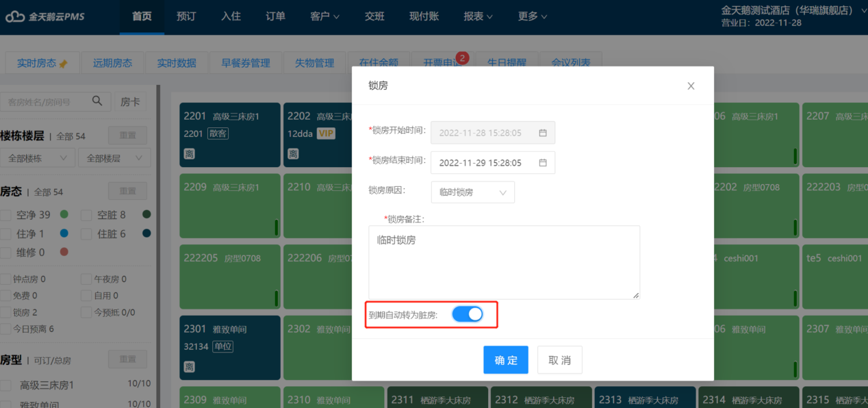Viewport: 868px width, 408px height.
Task: Click the 确定 button
Action: (506, 360)
